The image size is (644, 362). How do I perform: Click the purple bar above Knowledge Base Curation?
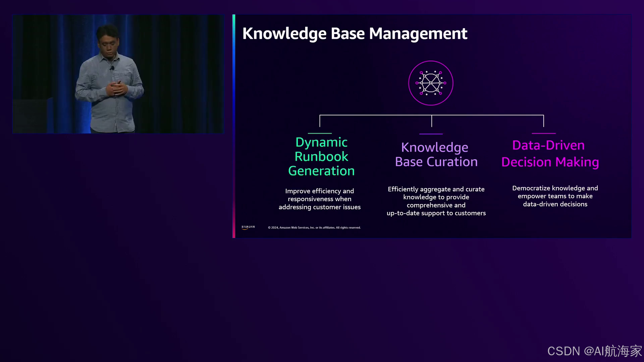pyautogui.click(x=431, y=134)
